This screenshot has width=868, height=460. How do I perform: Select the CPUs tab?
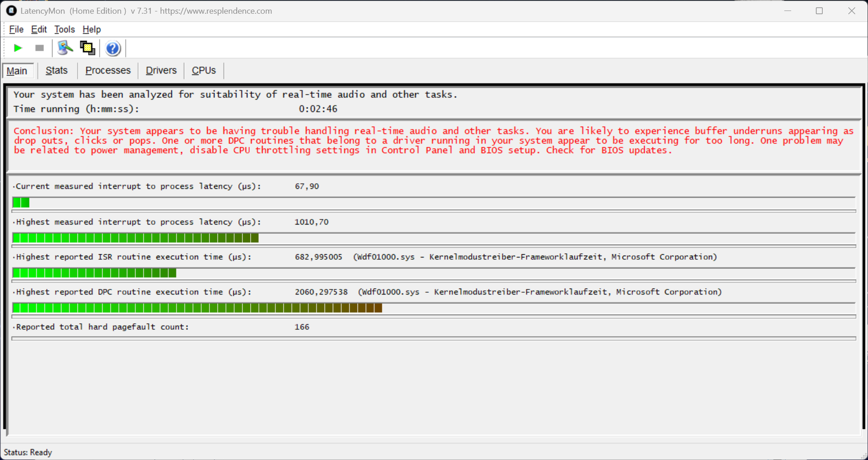204,70
